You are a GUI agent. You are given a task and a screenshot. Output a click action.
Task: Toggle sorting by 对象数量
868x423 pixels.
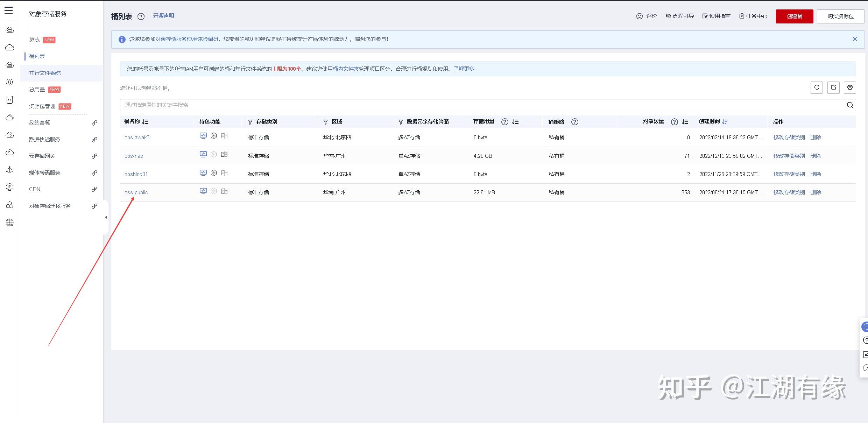[x=685, y=122]
